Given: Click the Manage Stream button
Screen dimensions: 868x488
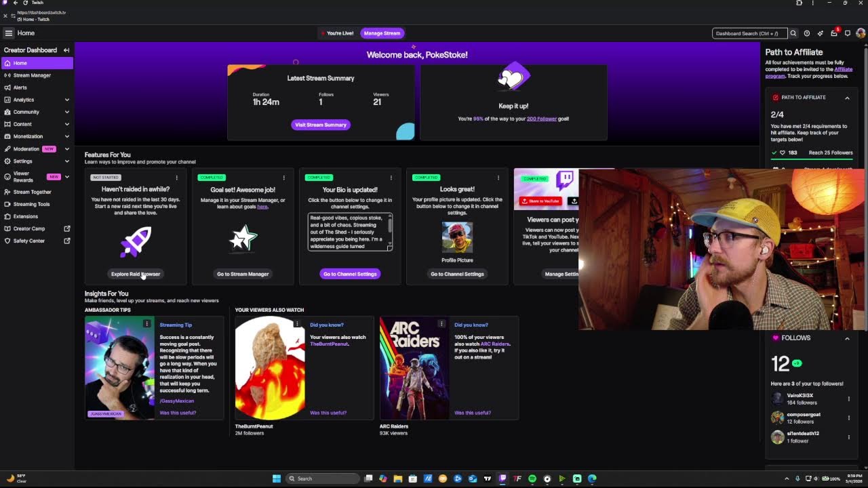Looking at the screenshot, I should [382, 33].
